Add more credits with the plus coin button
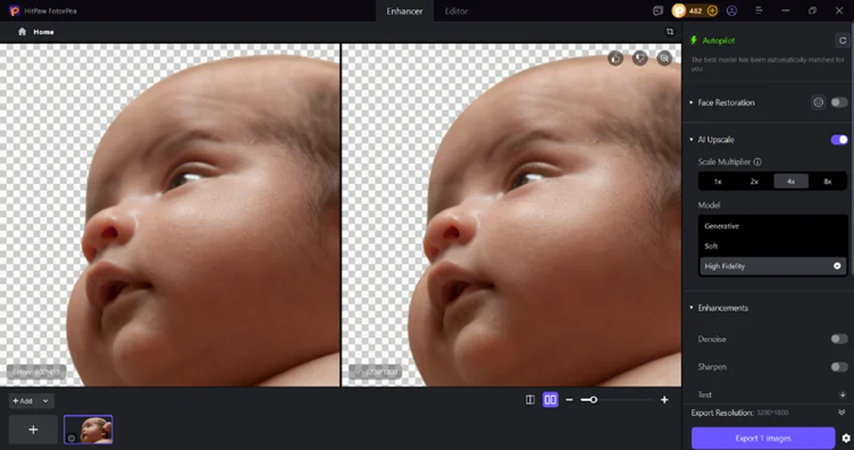 712,11
